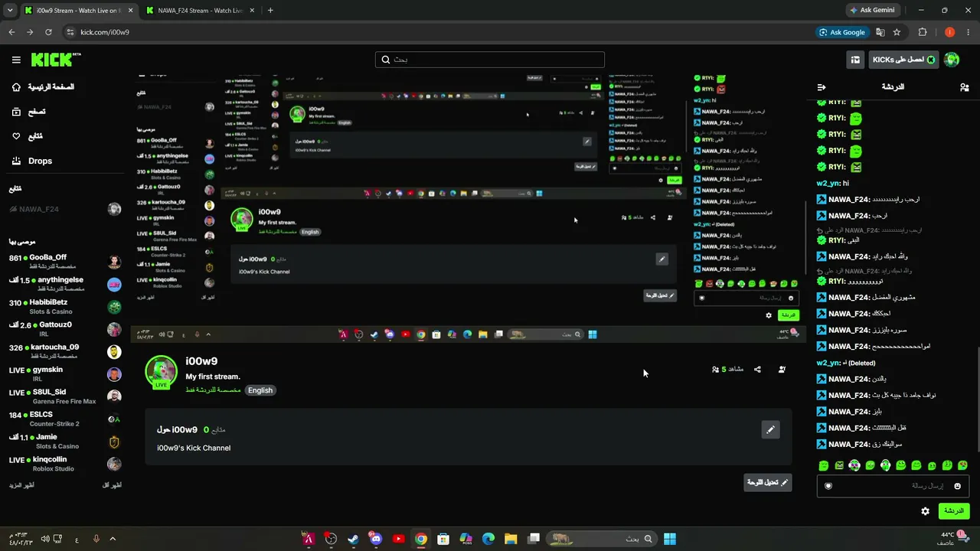The height and width of the screenshot is (551, 980).
Task: Click the edit panels button
Action: (768, 483)
